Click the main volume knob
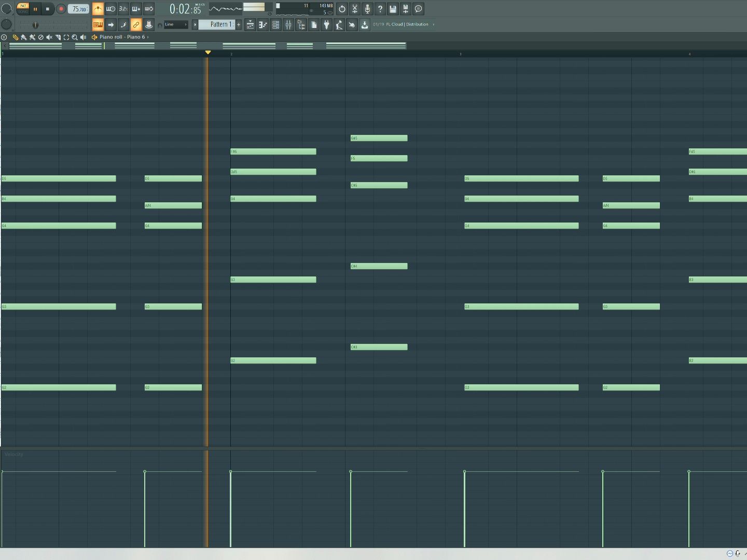Screen dimensions: 747x560 [x=6, y=9]
